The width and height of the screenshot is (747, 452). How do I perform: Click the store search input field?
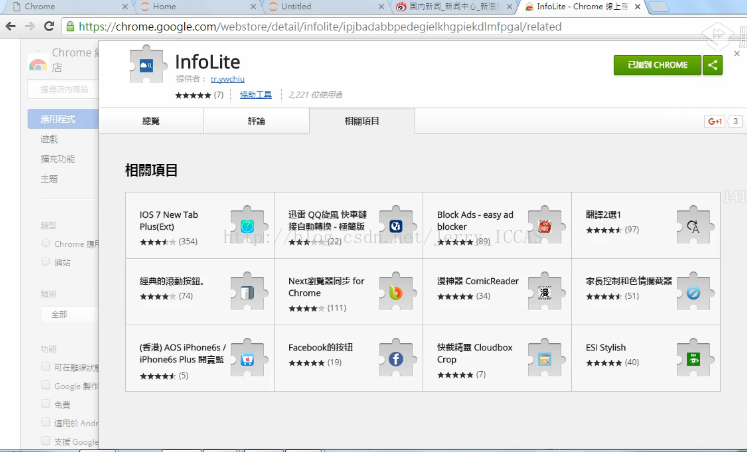click(63, 90)
